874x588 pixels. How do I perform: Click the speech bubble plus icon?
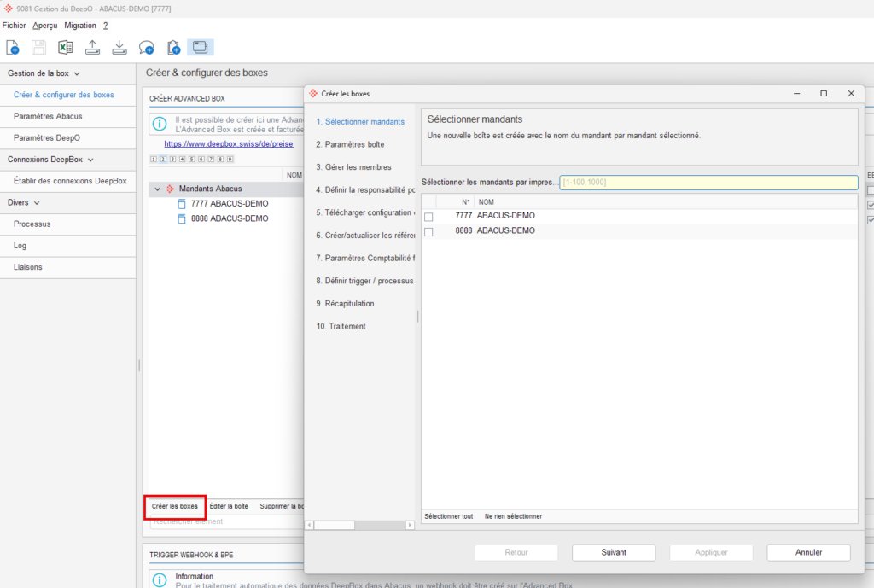click(x=147, y=48)
